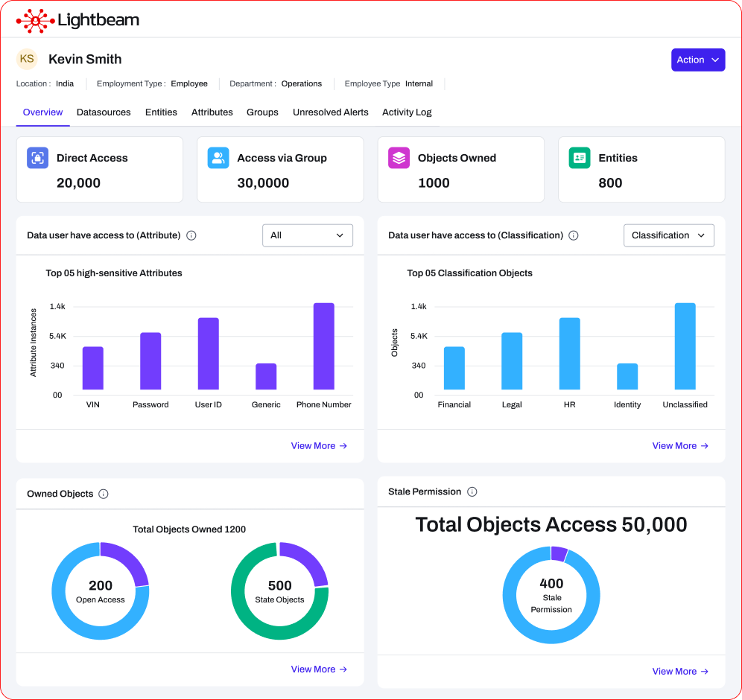Click the Objects Owned layers icon
This screenshot has height=700, width=742.
point(399,158)
